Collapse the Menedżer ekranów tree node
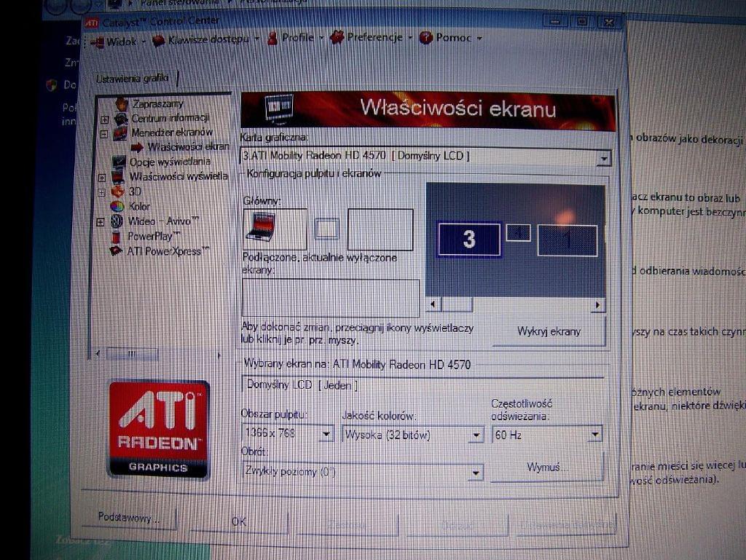 104,133
